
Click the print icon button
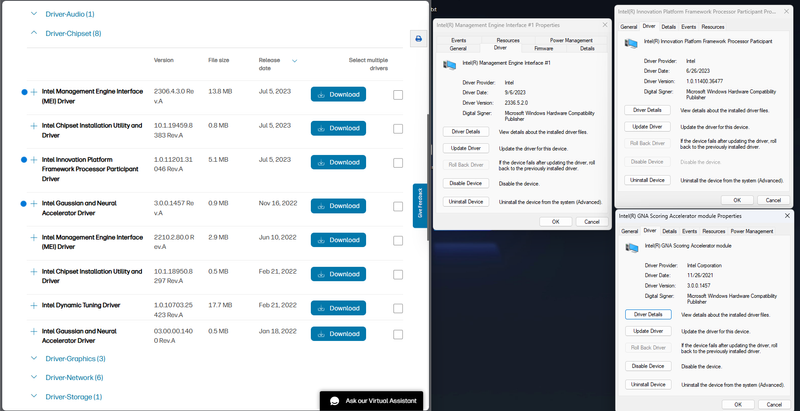(x=418, y=39)
